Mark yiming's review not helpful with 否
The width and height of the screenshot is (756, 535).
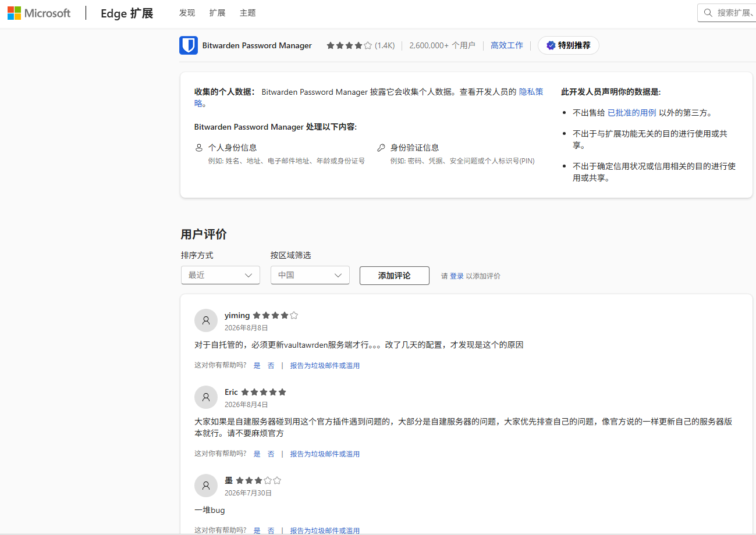271,366
